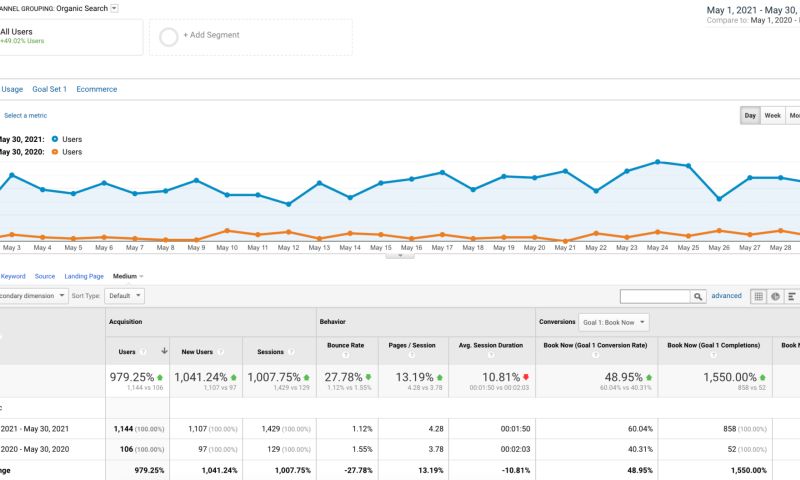Click the empty Add Segment circle
Screen dimensions: 800x480
point(168,37)
